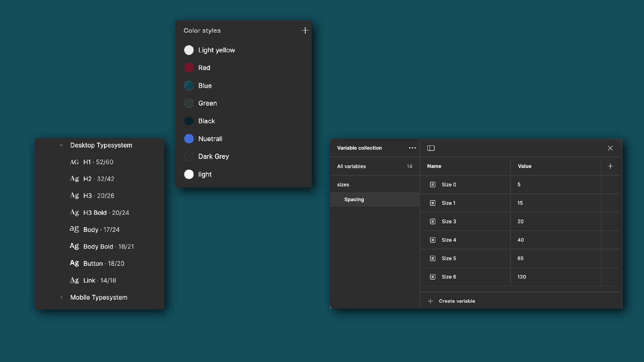The image size is (644, 362).
Task: Click the H1 52/60 text style preview icon
Action: coord(74,162)
